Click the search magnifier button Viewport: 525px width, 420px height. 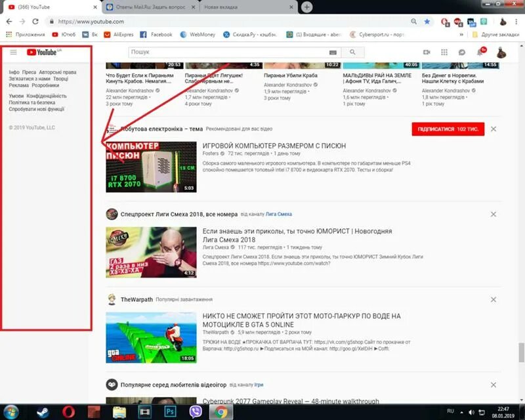point(352,52)
